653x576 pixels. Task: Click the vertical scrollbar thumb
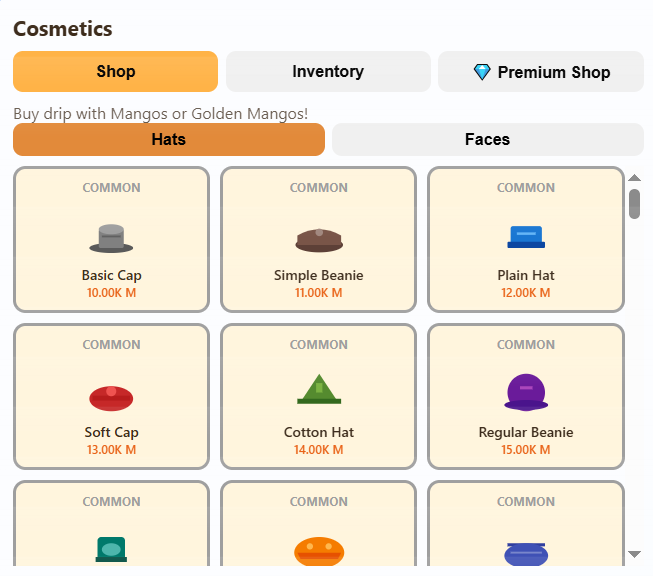pos(634,203)
